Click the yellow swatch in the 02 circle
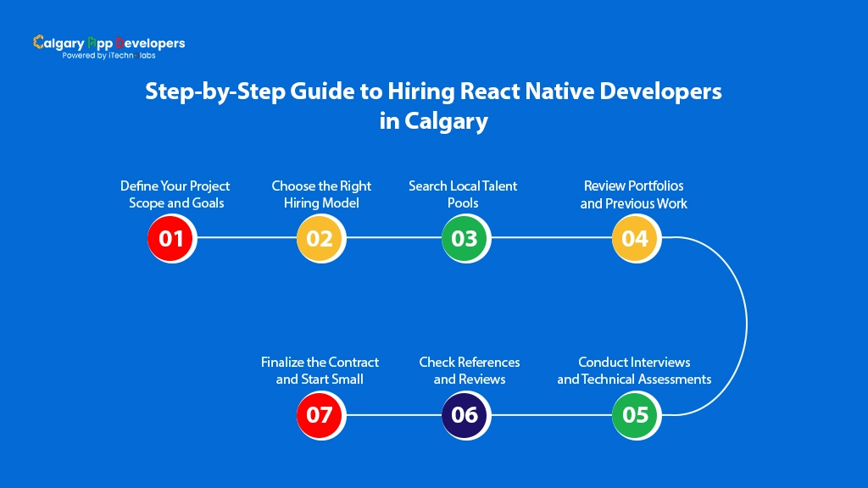Viewport: 868px width, 488px height. [x=320, y=238]
